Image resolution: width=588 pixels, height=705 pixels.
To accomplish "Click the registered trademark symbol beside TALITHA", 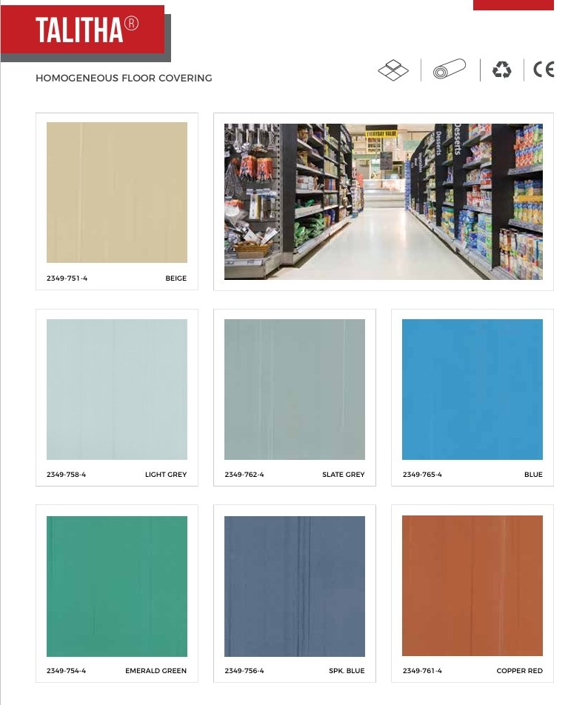I will point(131,23).
